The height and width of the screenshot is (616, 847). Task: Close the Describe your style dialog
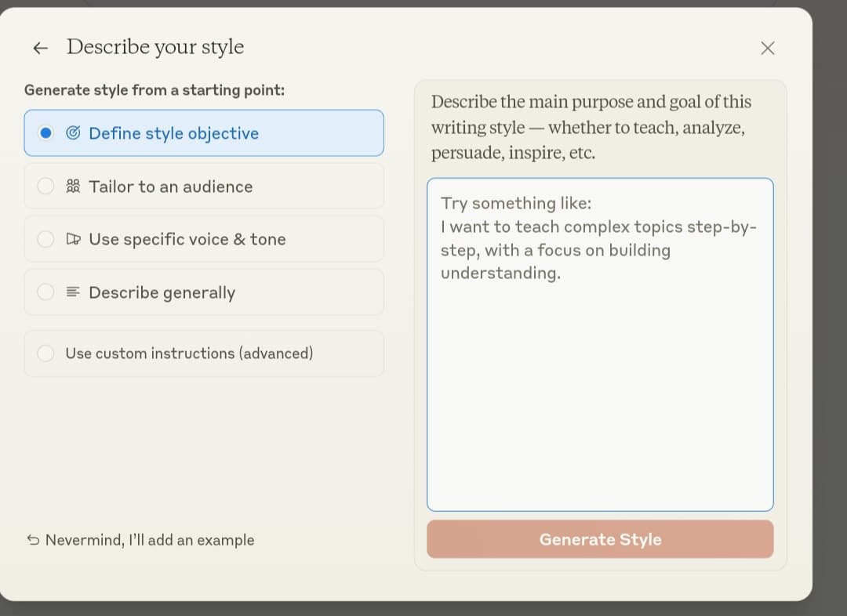point(768,48)
